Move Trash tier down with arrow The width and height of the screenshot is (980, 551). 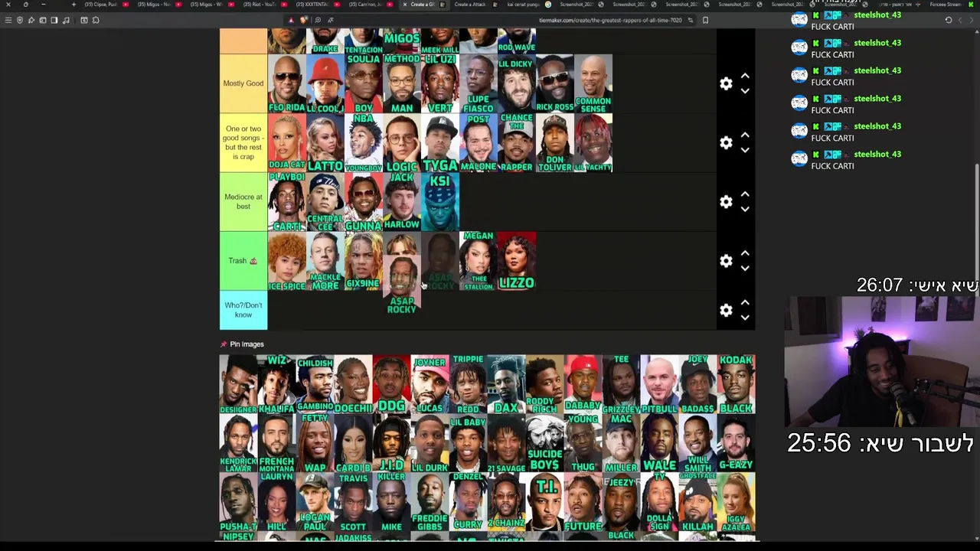[744, 267]
